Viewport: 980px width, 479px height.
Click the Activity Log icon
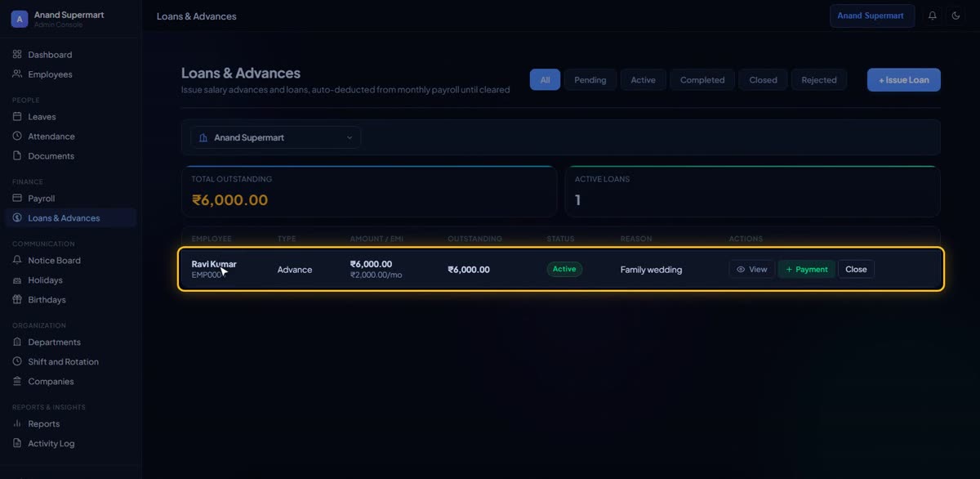[x=17, y=444]
